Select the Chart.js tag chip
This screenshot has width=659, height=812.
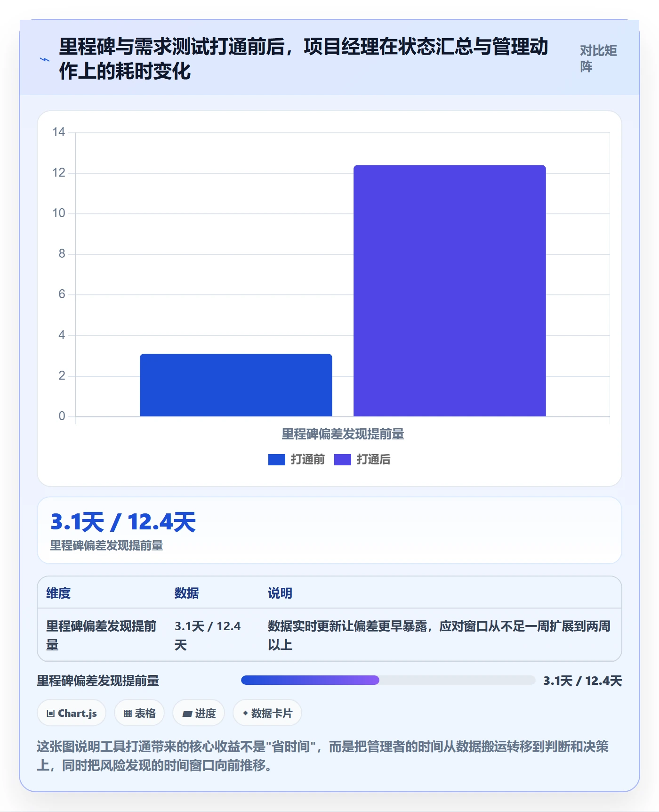72,713
